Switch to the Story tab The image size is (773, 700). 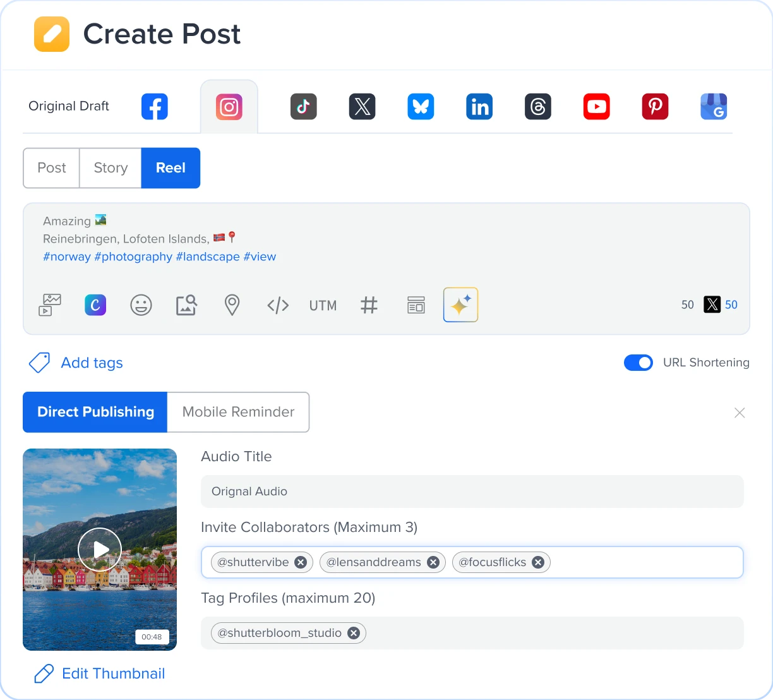[110, 168]
